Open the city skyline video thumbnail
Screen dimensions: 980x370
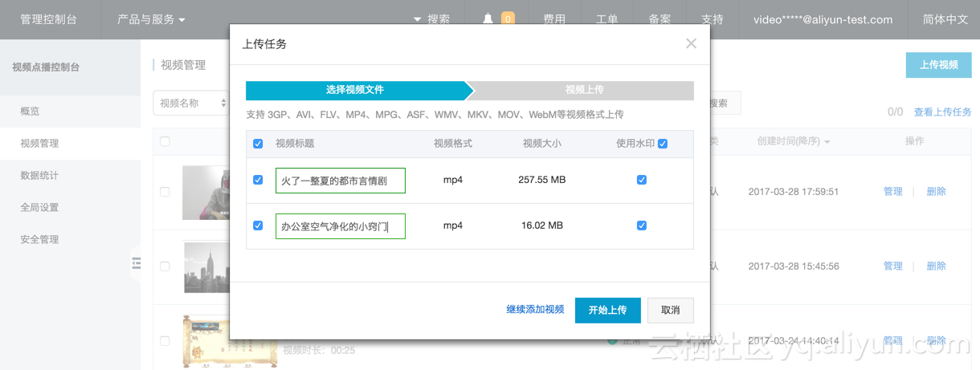pos(207,266)
